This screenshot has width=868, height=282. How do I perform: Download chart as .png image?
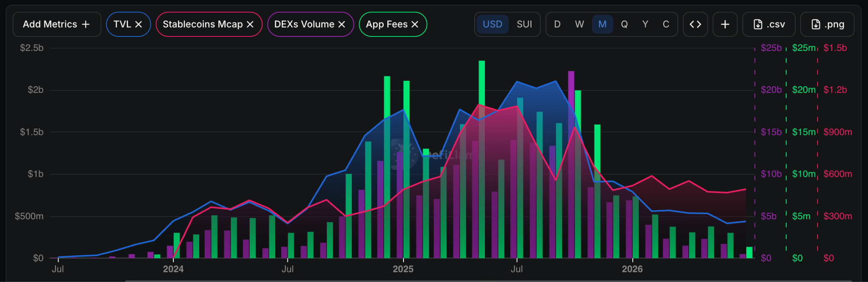click(x=827, y=25)
